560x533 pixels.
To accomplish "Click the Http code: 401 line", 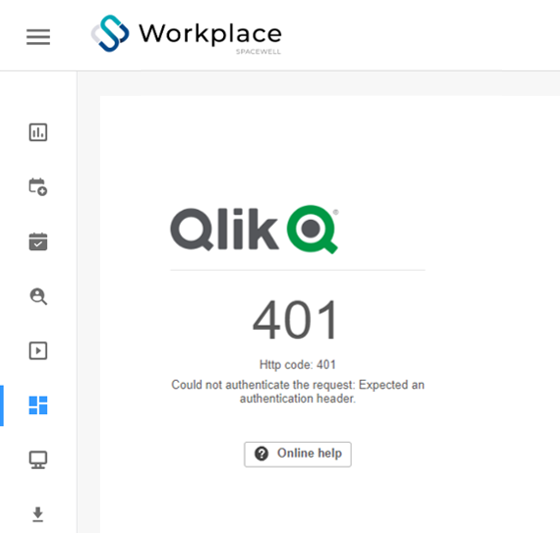I will (x=298, y=364).
